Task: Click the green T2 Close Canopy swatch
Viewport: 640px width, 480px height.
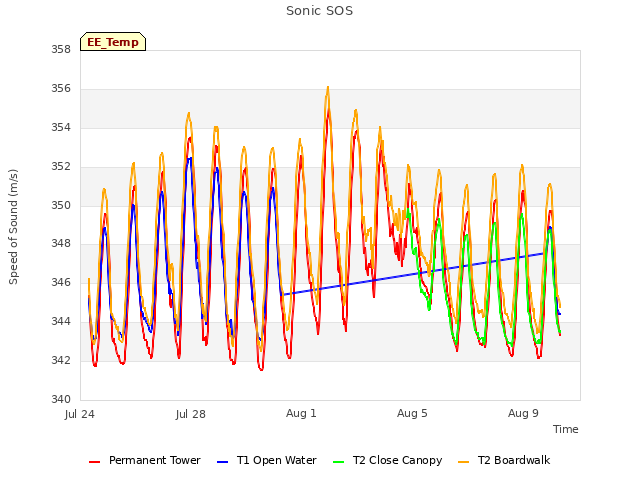Action: [x=338, y=462]
